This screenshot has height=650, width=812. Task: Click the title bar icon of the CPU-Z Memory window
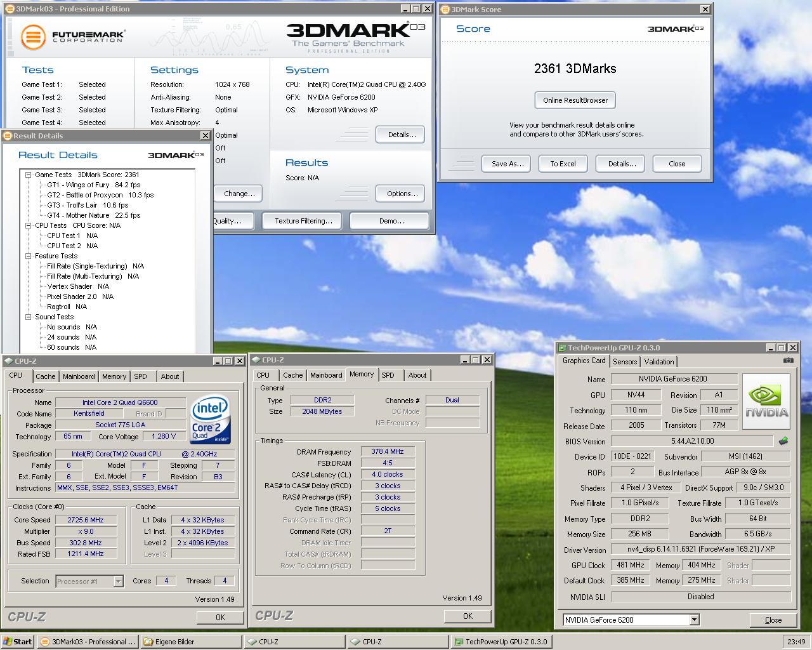[x=256, y=359]
